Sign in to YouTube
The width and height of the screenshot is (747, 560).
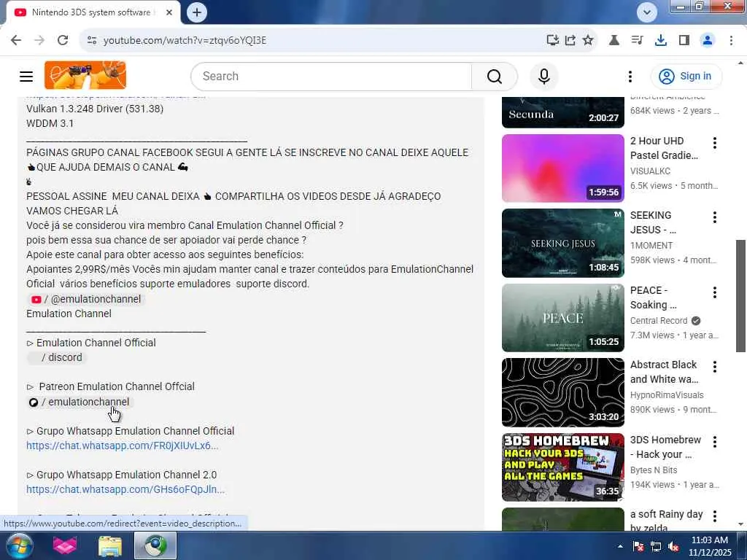(686, 76)
